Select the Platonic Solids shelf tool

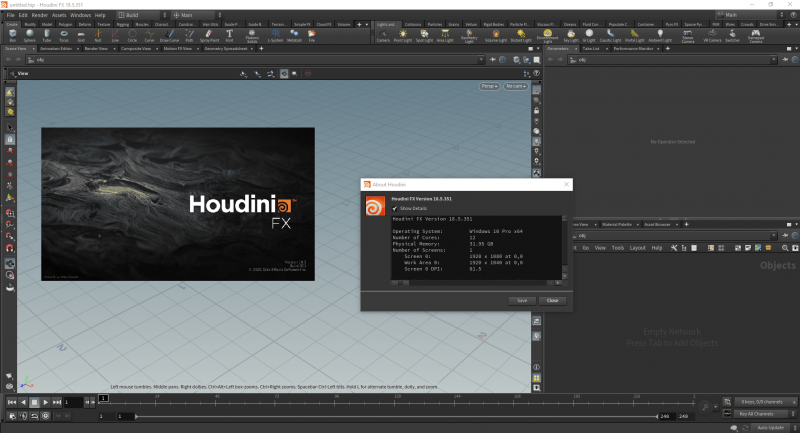pyautogui.click(x=252, y=36)
